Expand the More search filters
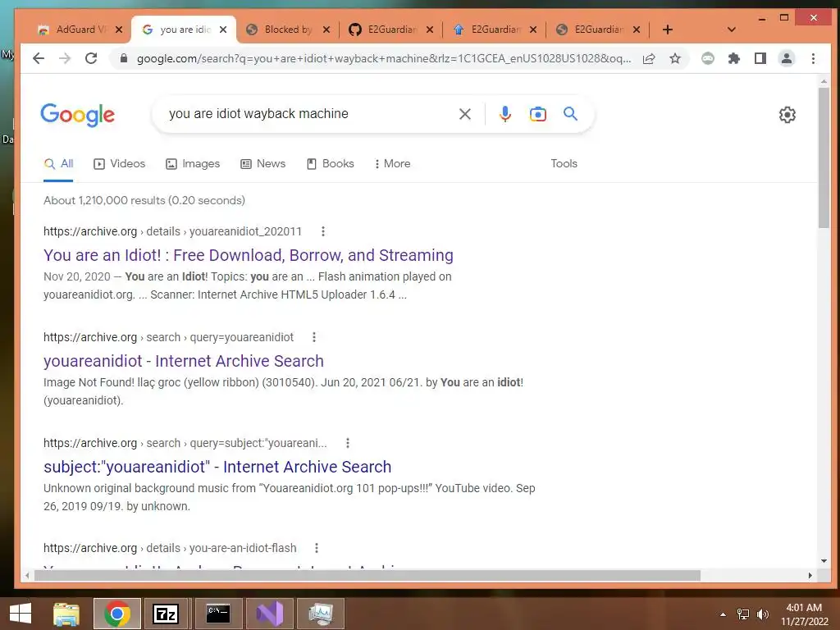The height and width of the screenshot is (630, 840). click(392, 163)
